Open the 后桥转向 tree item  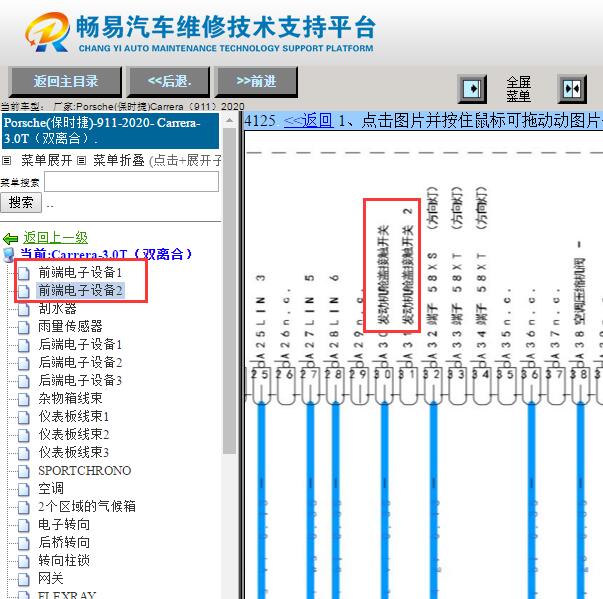tap(64, 542)
